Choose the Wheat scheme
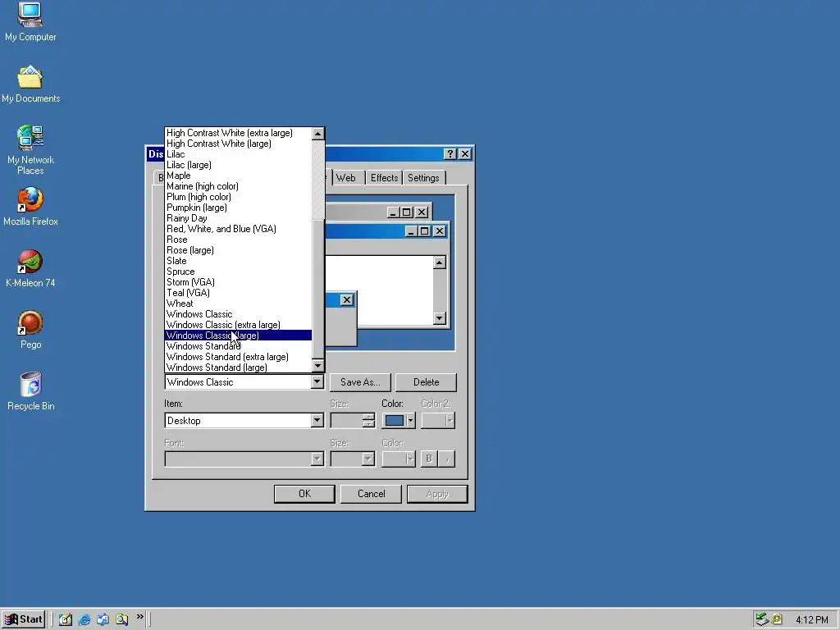The width and height of the screenshot is (840, 630). [x=238, y=304]
